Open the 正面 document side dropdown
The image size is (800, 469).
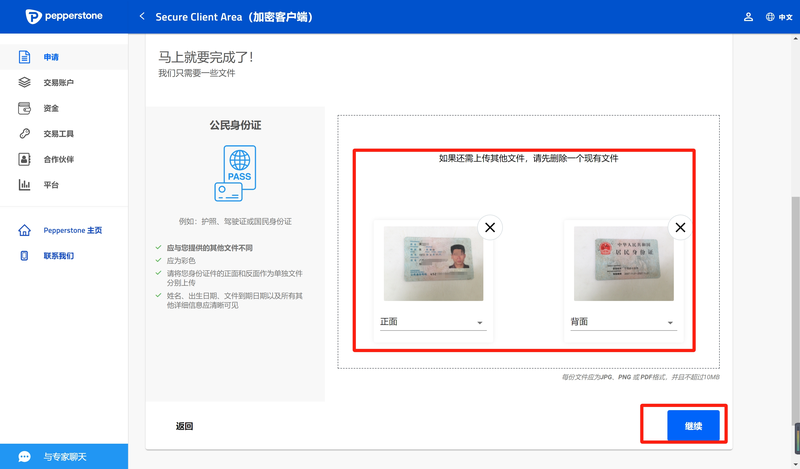tap(433, 322)
